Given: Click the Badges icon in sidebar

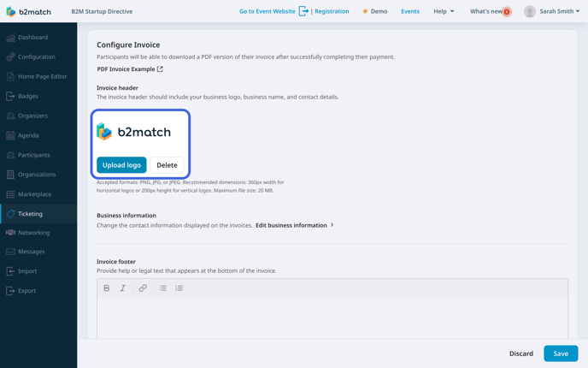Looking at the screenshot, I should [x=10, y=96].
